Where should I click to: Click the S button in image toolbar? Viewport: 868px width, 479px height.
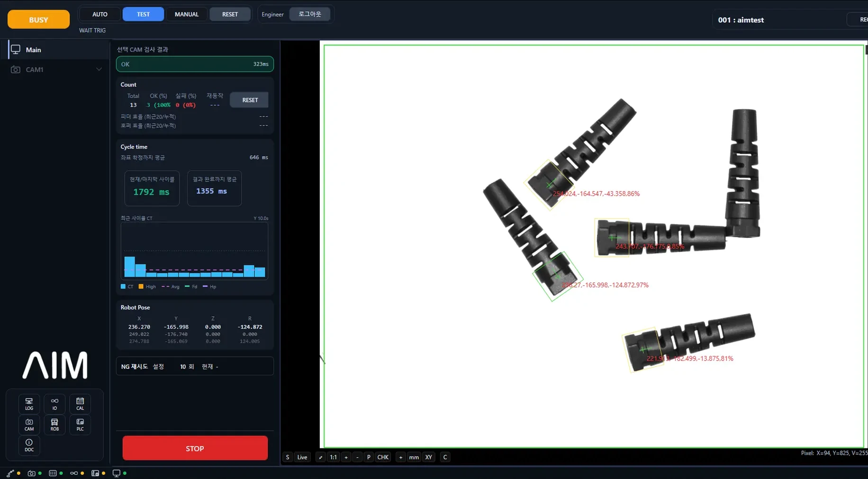tap(288, 457)
